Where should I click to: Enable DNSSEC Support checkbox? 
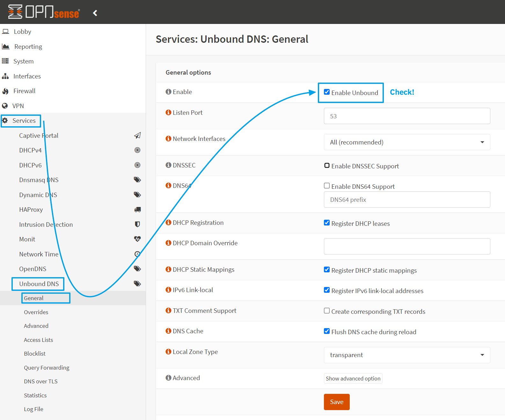327,165
